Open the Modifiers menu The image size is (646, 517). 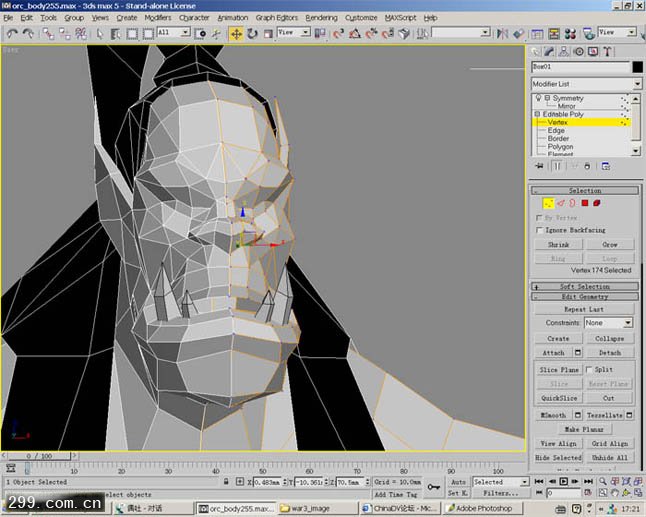[157, 17]
